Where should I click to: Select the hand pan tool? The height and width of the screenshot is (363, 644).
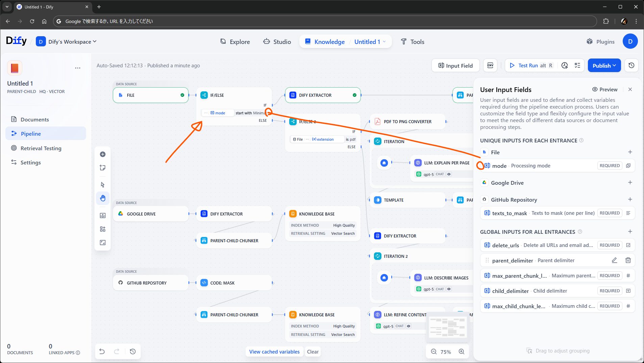(103, 198)
